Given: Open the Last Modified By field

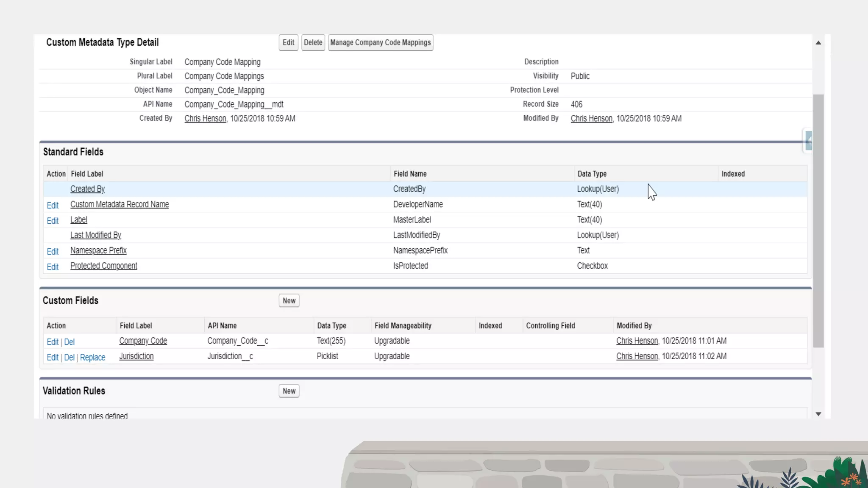Looking at the screenshot, I should pyautogui.click(x=95, y=235).
